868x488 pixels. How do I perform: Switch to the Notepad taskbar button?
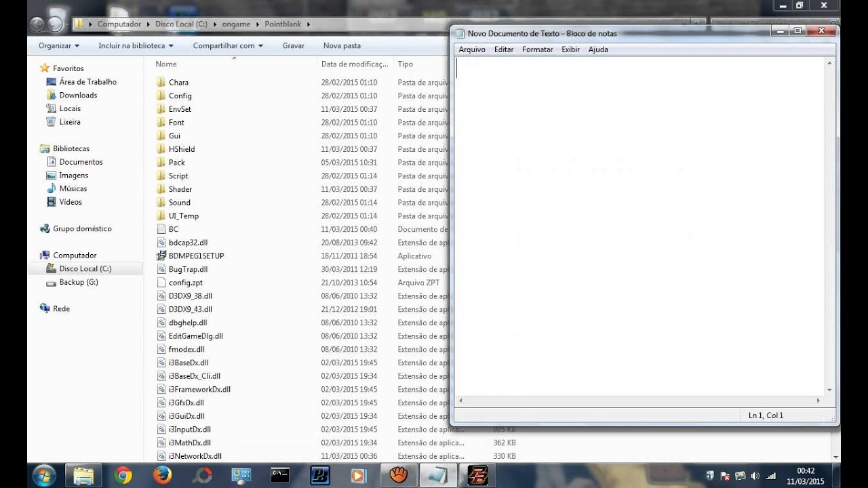click(x=437, y=476)
